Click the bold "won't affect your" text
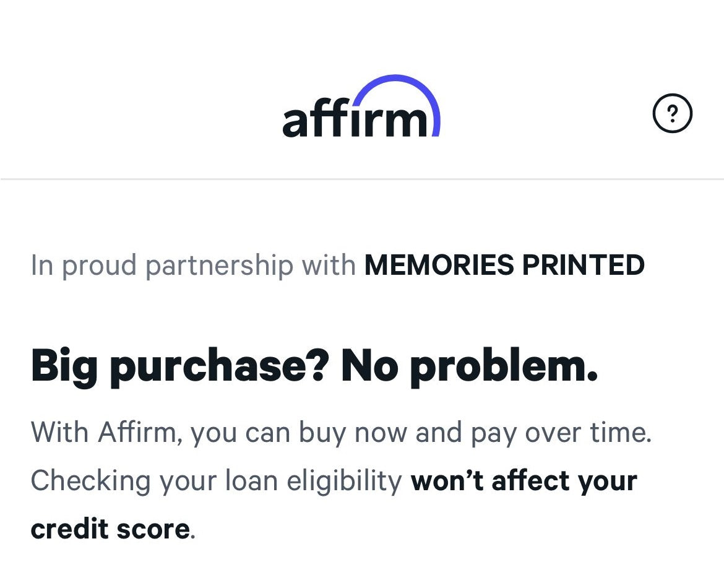 (x=524, y=481)
